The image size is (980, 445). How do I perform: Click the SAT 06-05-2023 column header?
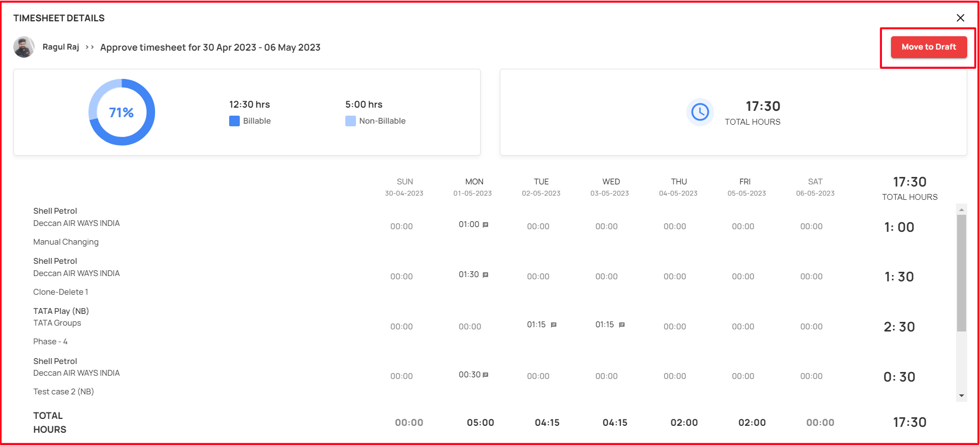815,187
